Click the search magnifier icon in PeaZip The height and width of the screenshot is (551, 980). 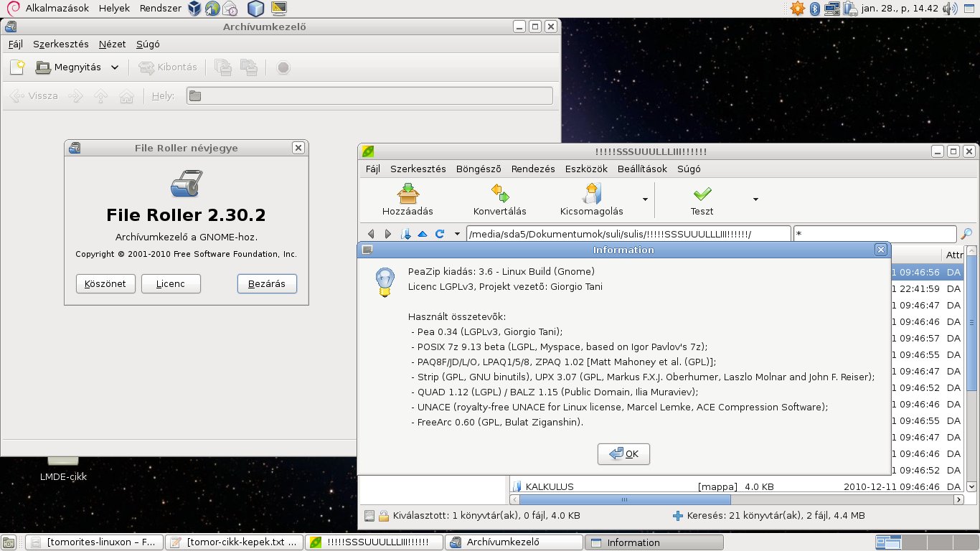click(966, 234)
